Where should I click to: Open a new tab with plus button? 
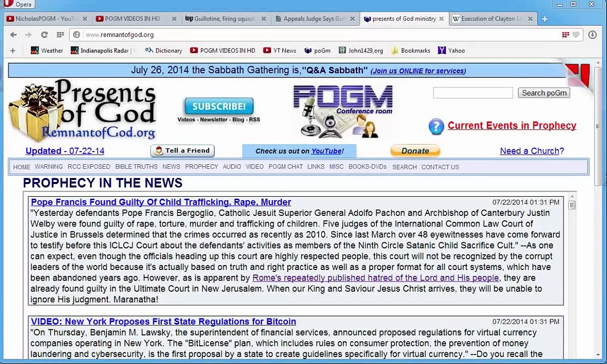tap(545, 19)
